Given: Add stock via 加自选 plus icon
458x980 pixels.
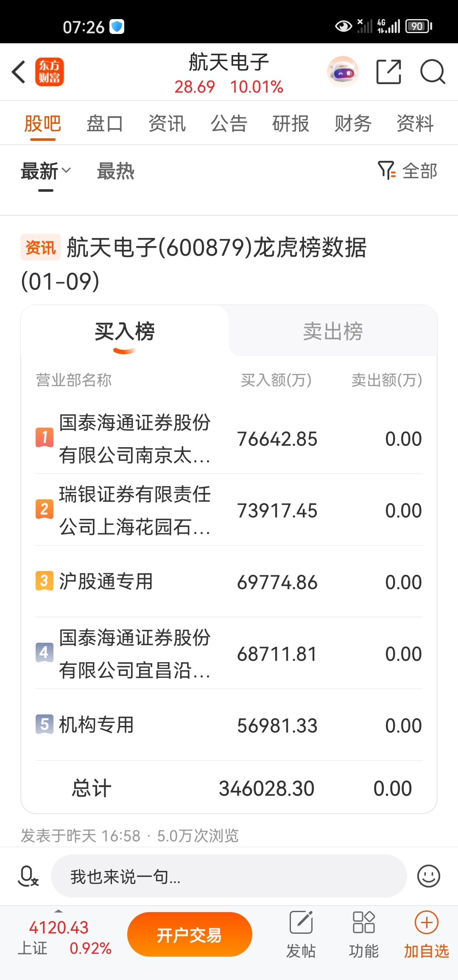Looking at the screenshot, I should (426, 922).
